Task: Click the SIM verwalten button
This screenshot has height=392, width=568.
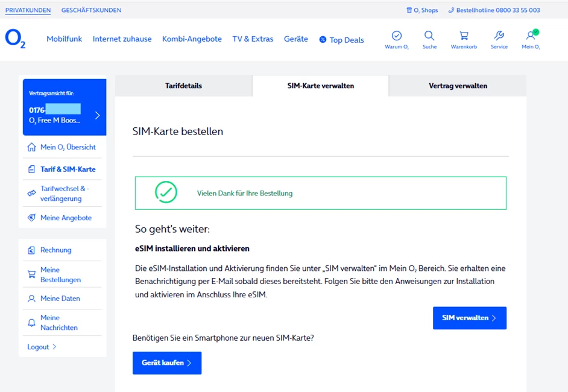Action: [470, 318]
